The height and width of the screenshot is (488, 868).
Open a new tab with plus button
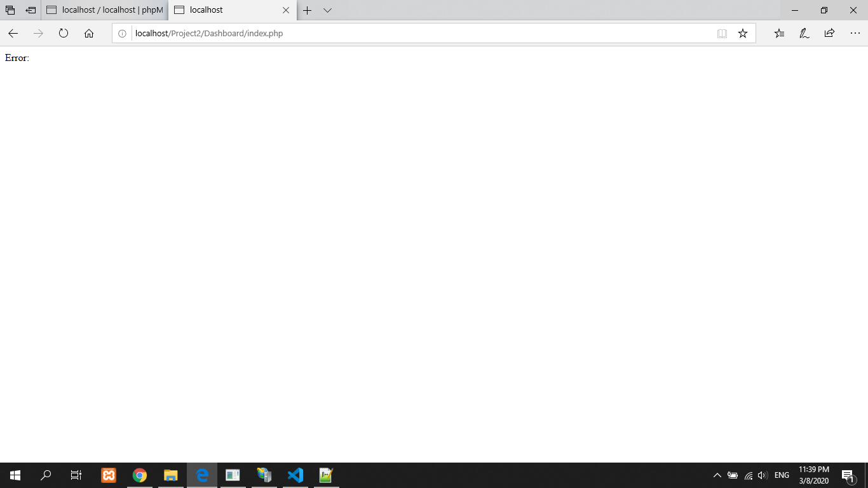pos(307,10)
